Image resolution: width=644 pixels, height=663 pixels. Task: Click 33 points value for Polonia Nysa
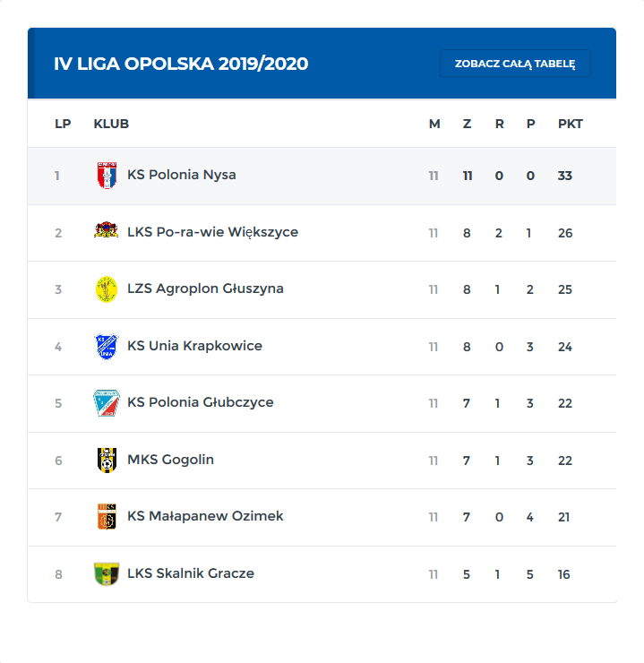click(x=564, y=176)
